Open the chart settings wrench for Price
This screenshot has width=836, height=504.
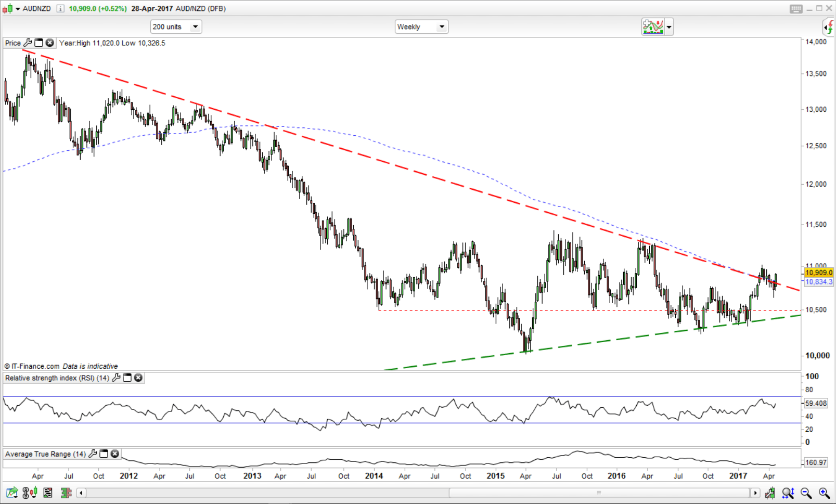click(28, 43)
